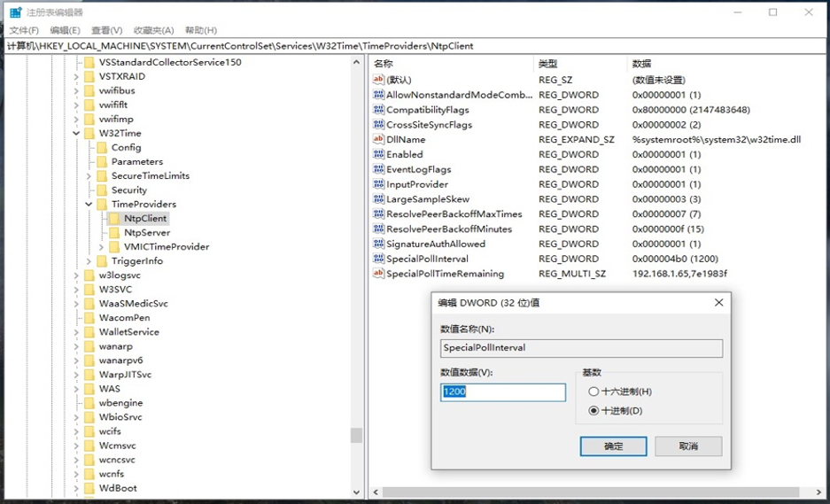Click the 取消 button in dialog

tap(688, 446)
